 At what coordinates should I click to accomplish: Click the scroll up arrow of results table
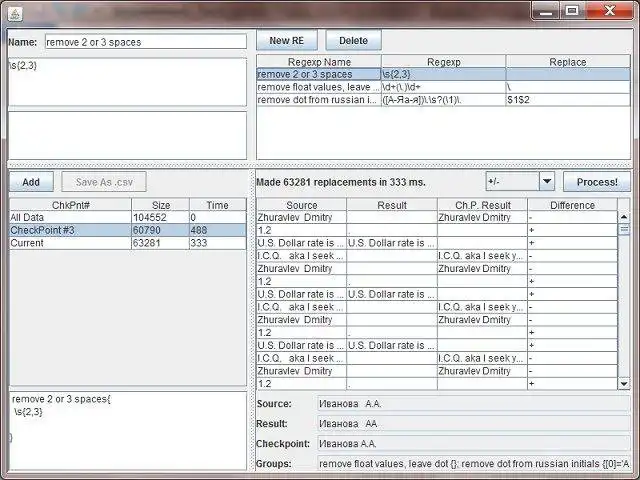click(x=624, y=217)
